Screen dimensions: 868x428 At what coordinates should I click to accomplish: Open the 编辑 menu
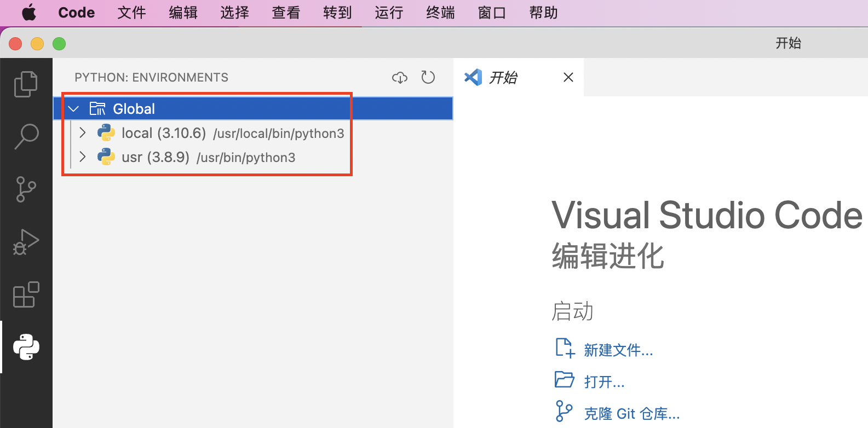click(183, 13)
